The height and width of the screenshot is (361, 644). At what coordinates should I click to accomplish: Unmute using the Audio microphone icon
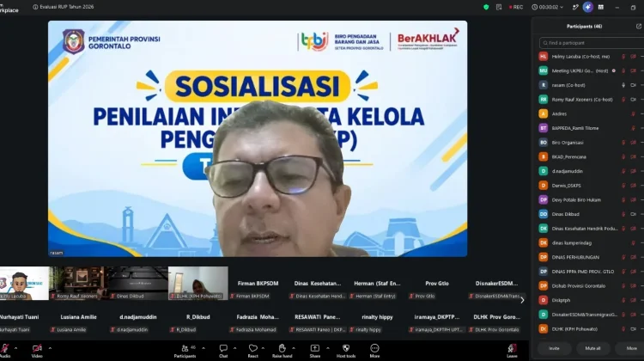(x=5, y=348)
